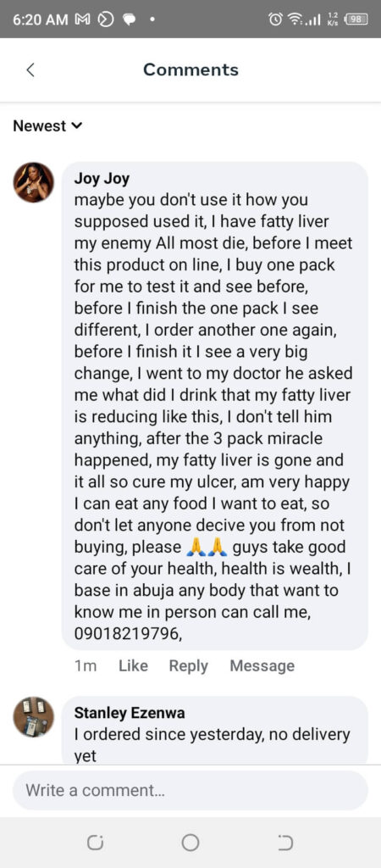
Task: Tap the 1m timestamp under comment
Action: click(86, 666)
